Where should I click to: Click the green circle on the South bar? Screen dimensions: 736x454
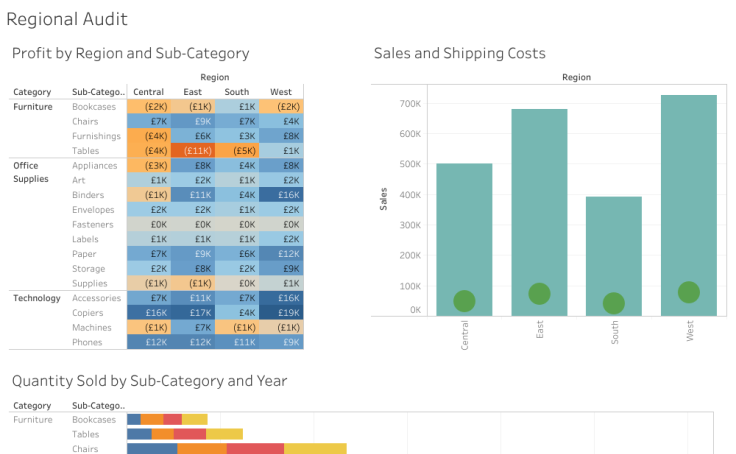pos(614,303)
